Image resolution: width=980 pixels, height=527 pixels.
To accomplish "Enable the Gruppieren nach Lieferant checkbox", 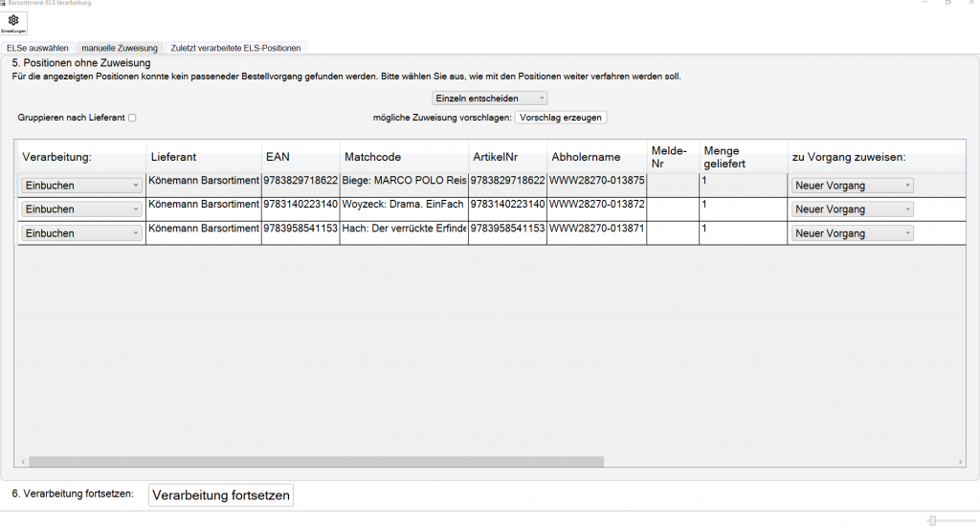I will 133,118.
